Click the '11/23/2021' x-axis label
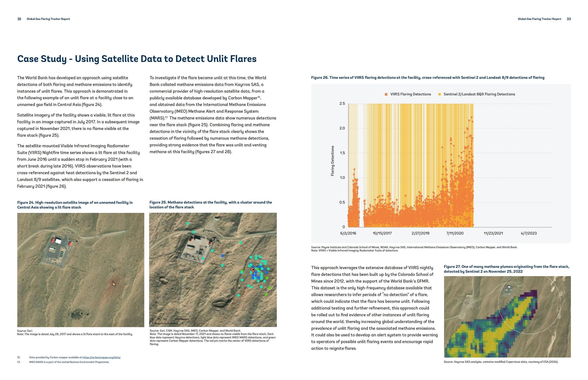Viewport: 588px width, 380px height. pyautogui.click(x=493, y=233)
